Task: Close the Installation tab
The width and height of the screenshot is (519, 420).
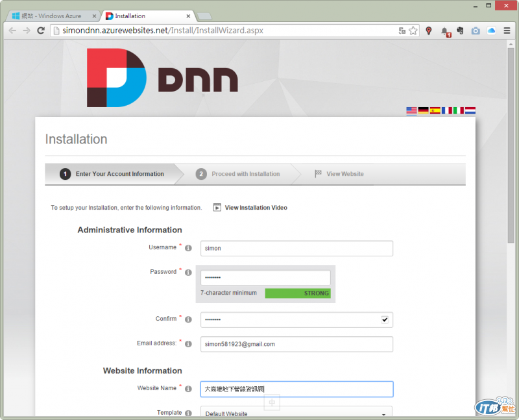Action: (188, 16)
